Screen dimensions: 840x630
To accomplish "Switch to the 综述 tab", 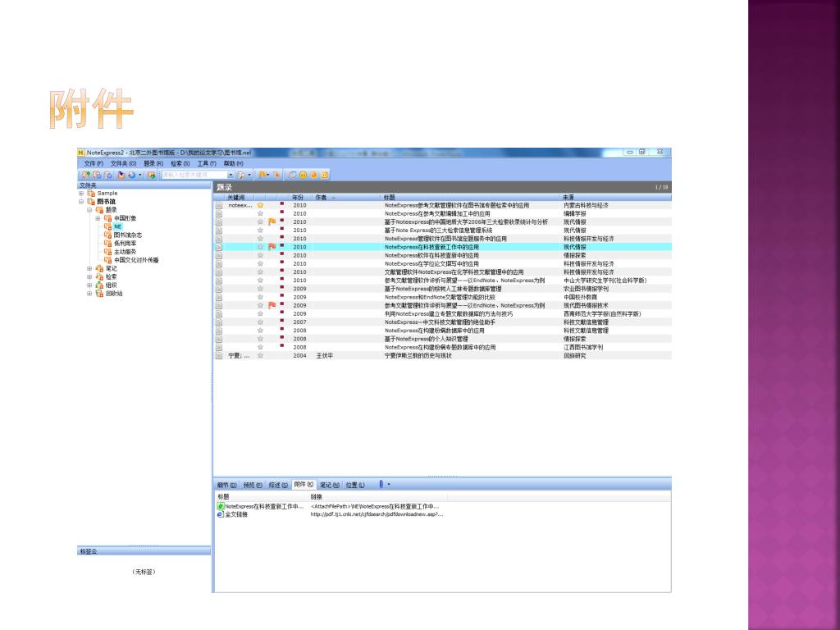I will pos(278,485).
